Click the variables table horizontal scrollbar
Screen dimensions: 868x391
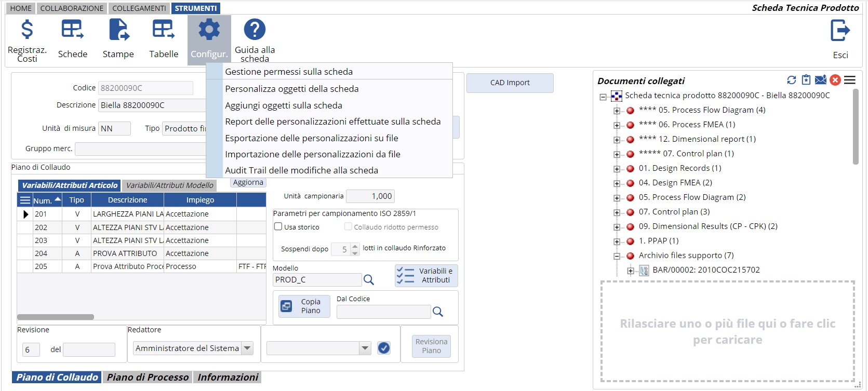point(56,317)
